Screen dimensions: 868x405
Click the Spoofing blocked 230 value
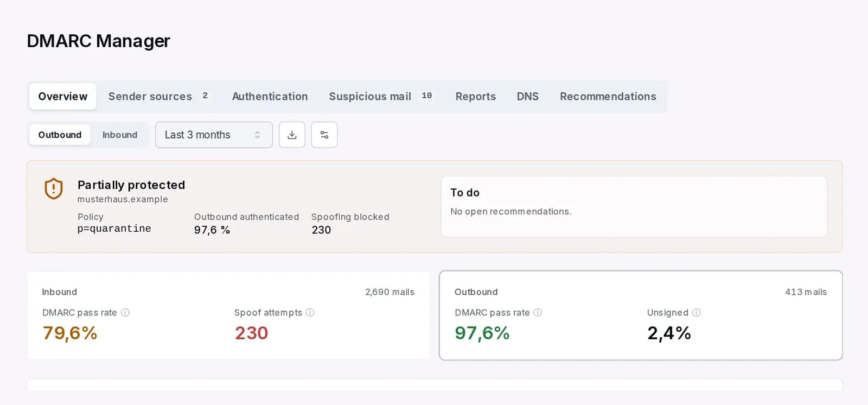tap(321, 230)
